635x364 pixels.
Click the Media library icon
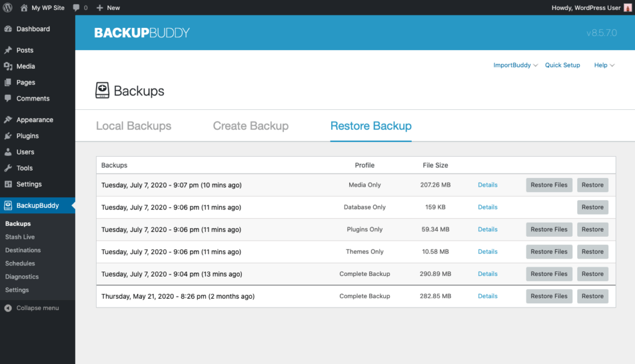coord(8,66)
